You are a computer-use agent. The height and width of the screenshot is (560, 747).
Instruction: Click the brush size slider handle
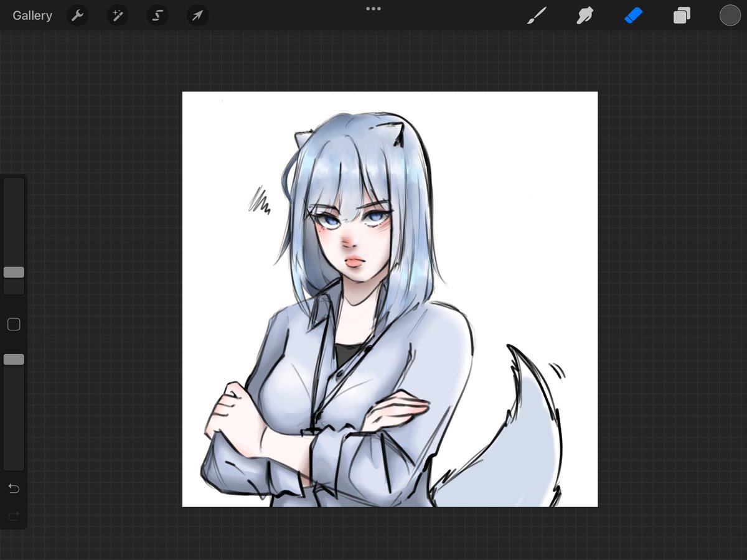[x=14, y=273]
